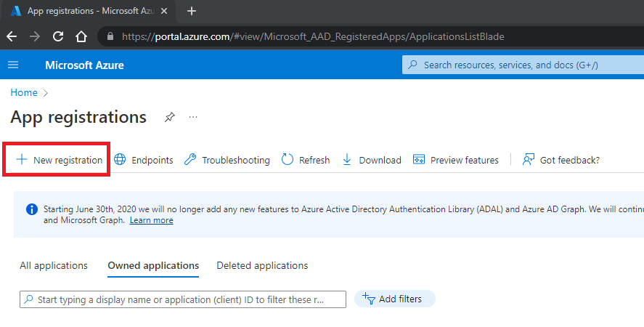
Task: Click the App registrations page heading
Action: (x=78, y=117)
